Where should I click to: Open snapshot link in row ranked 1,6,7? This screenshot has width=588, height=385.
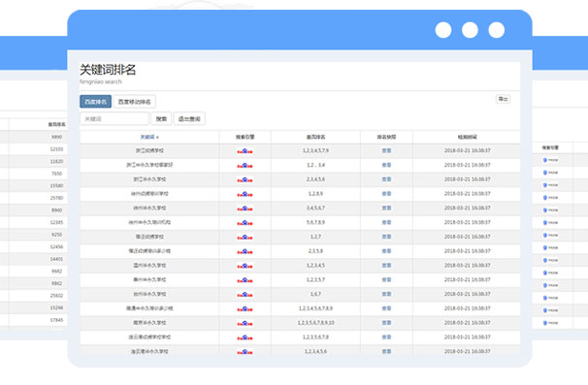point(386,294)
